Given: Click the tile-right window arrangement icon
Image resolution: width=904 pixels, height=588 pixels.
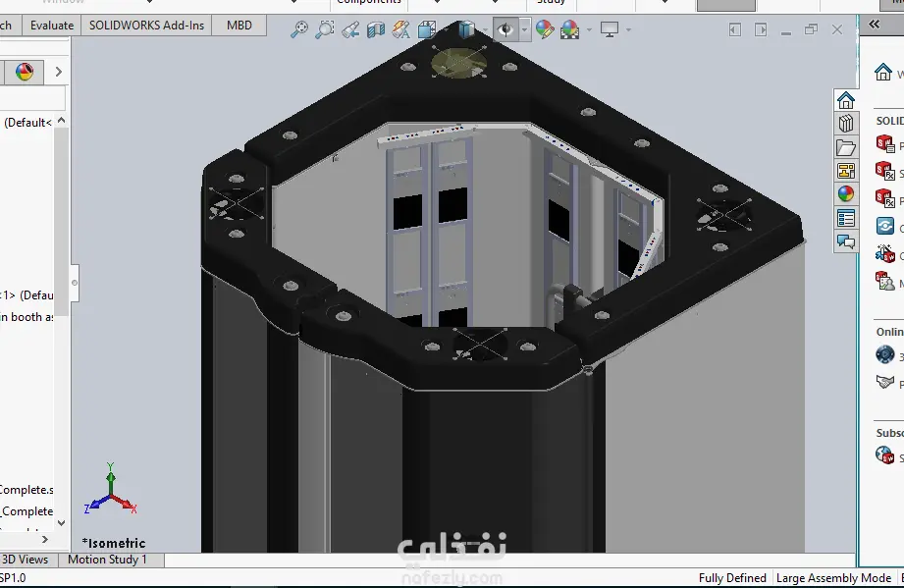Looking at the screenshot, I should [x=761, y=29].
